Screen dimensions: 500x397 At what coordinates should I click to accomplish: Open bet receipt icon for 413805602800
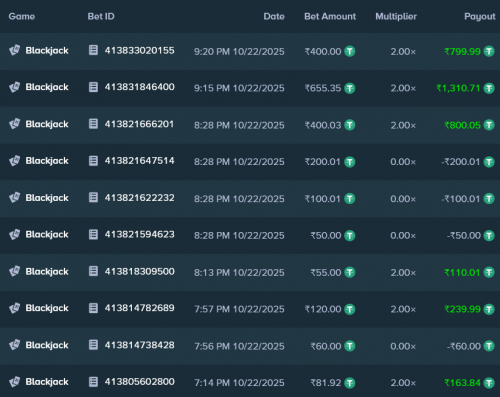[93, 382]
